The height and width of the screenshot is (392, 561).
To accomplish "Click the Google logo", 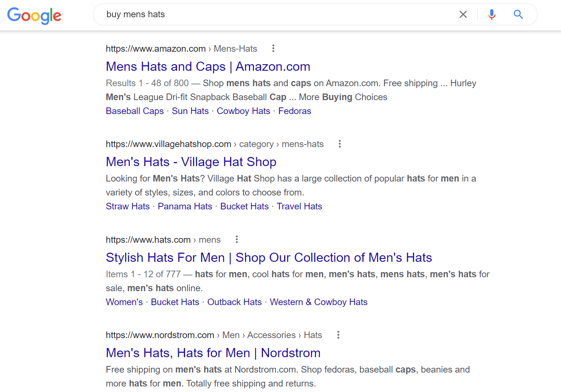I will 34,15.
